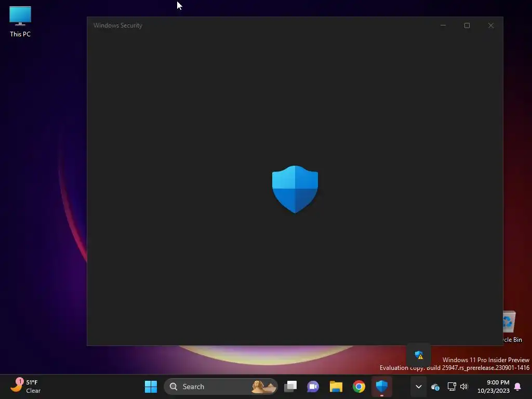Click the Windows Security title bar text
The width and height of the screenshot is (532, 399).
(118, 25)
